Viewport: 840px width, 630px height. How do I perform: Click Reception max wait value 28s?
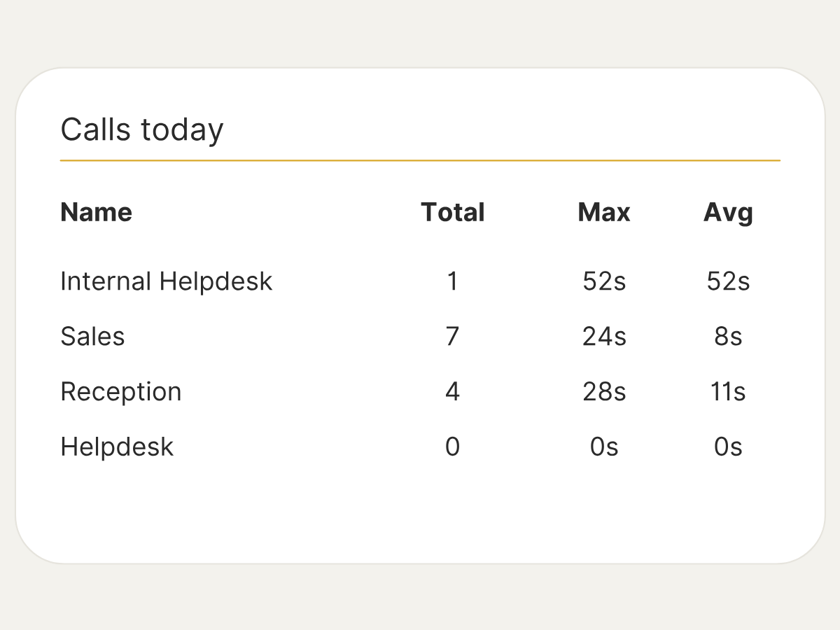pyautogui.click(x=604, y=391)
